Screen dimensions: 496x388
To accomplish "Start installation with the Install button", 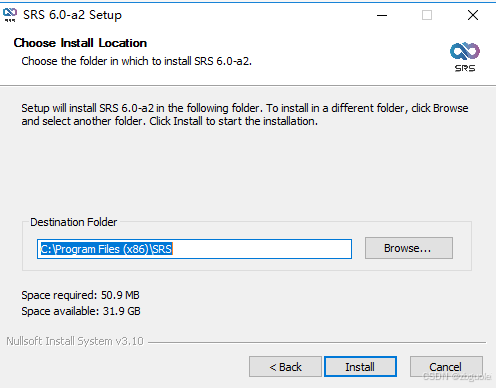I will [360, 367].
